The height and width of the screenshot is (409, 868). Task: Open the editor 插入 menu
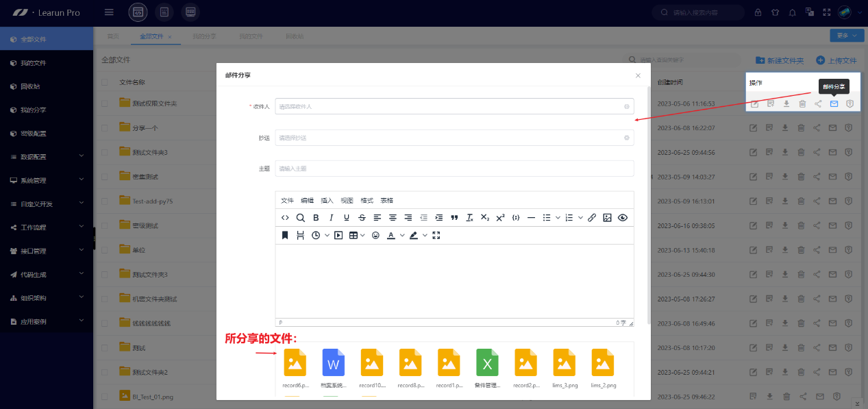[x=327, y=200]
